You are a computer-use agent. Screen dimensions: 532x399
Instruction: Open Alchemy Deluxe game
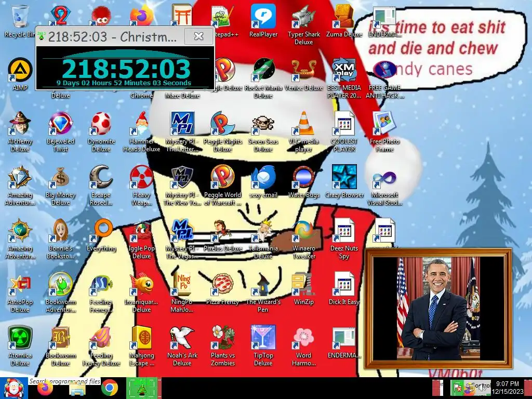[20, 132]
